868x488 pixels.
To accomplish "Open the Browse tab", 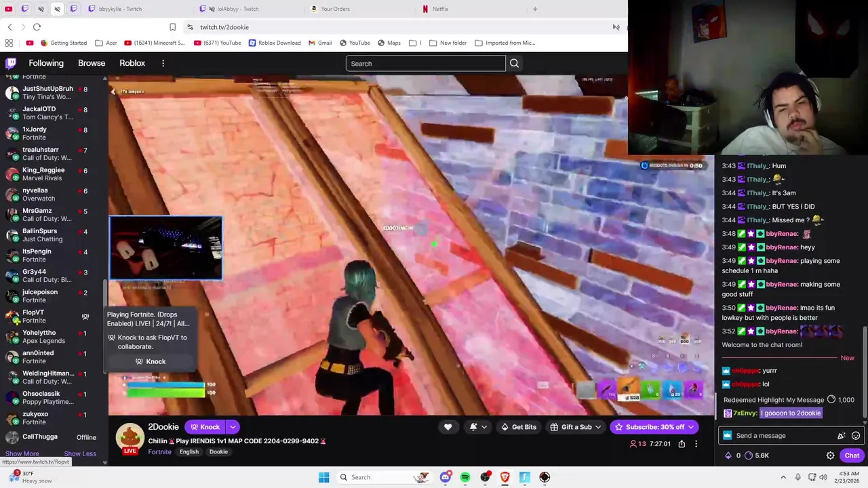I will tap(92, 63).
